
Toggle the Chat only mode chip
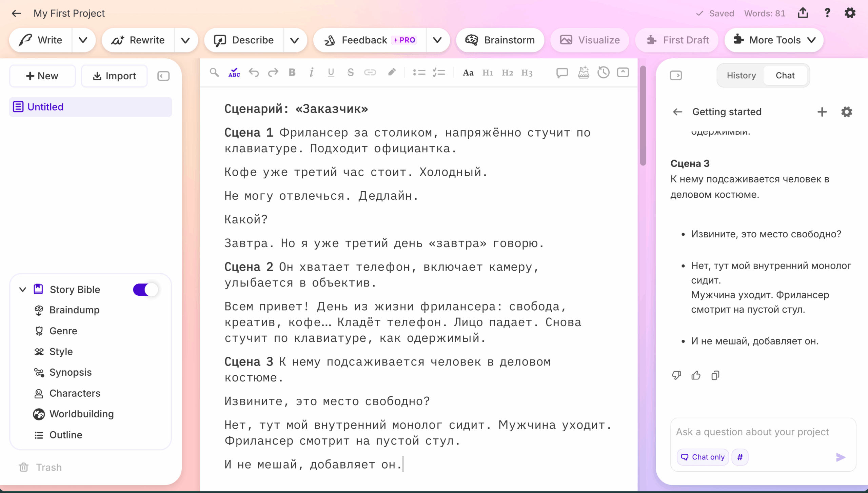[x=703, y=457]
